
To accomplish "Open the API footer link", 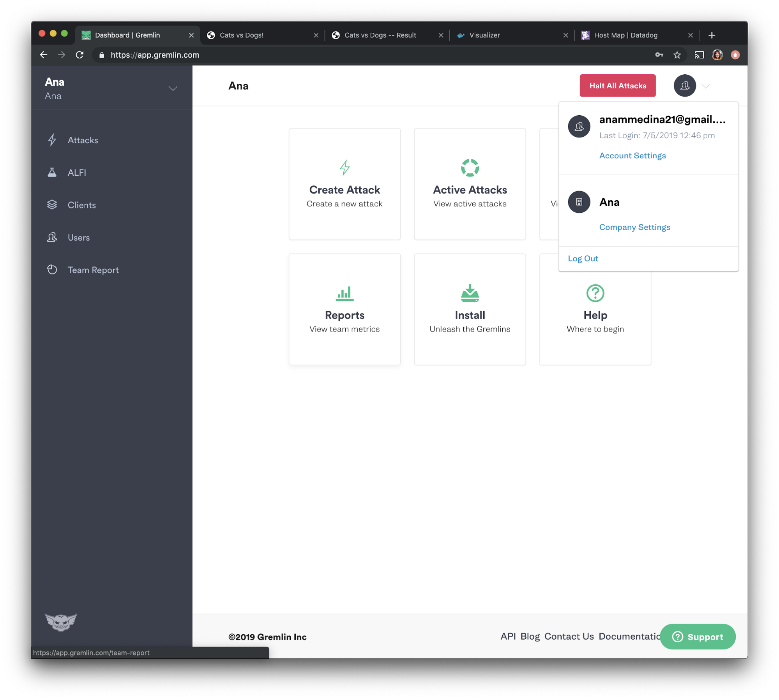I will (508, 636).
